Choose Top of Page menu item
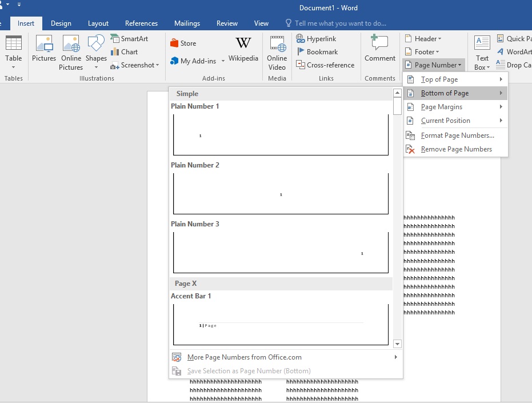Screen dimensions: 532x403 coord(455,79)
